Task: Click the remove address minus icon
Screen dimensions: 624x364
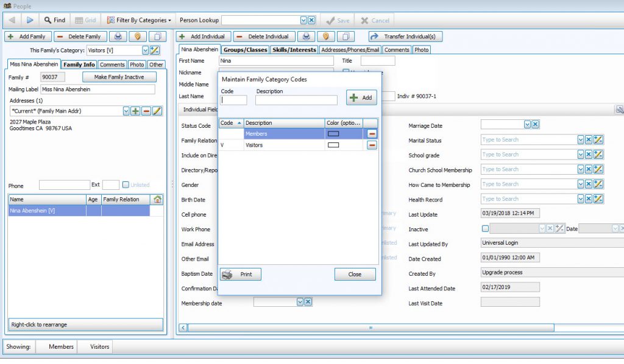Action: click(x=146, y=111)
